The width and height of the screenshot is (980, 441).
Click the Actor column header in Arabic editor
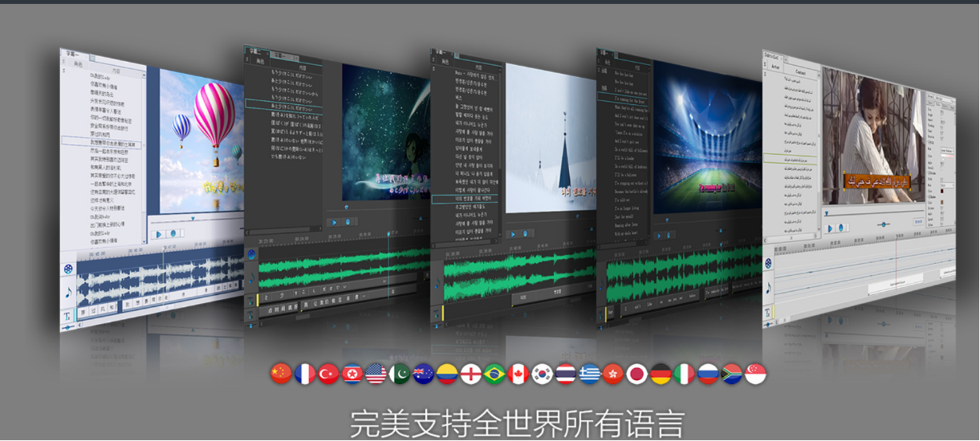(775, 67)
